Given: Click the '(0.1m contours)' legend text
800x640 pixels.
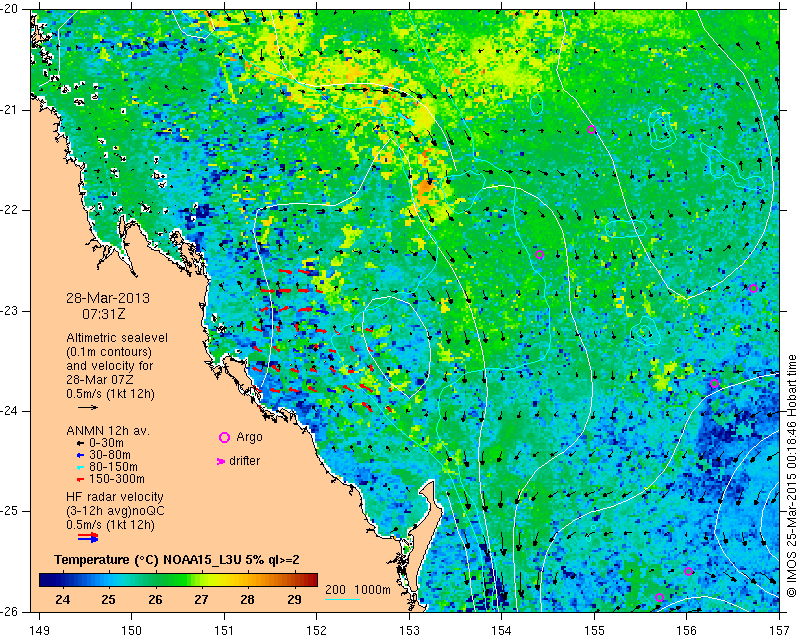Looking at the screenshot, I should [109, 352].
